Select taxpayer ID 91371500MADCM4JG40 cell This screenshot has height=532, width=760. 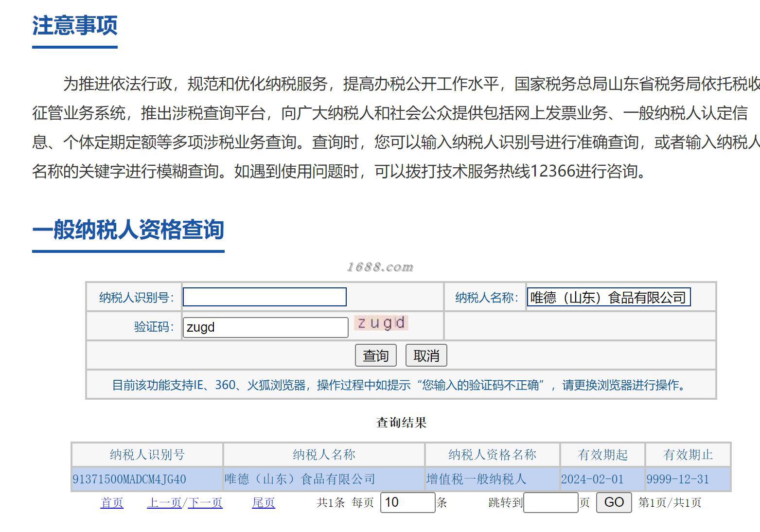pyautogui.click(x=147, y=479)
